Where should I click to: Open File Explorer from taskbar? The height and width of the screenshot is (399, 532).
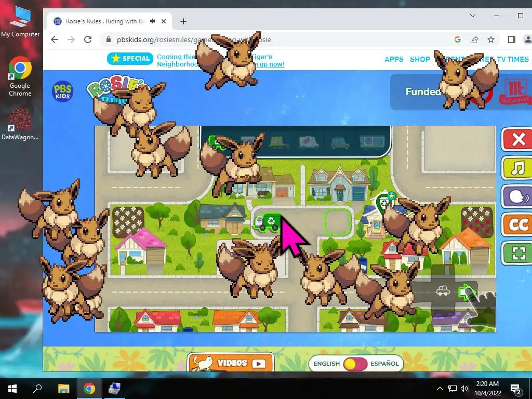coord(63,389)
